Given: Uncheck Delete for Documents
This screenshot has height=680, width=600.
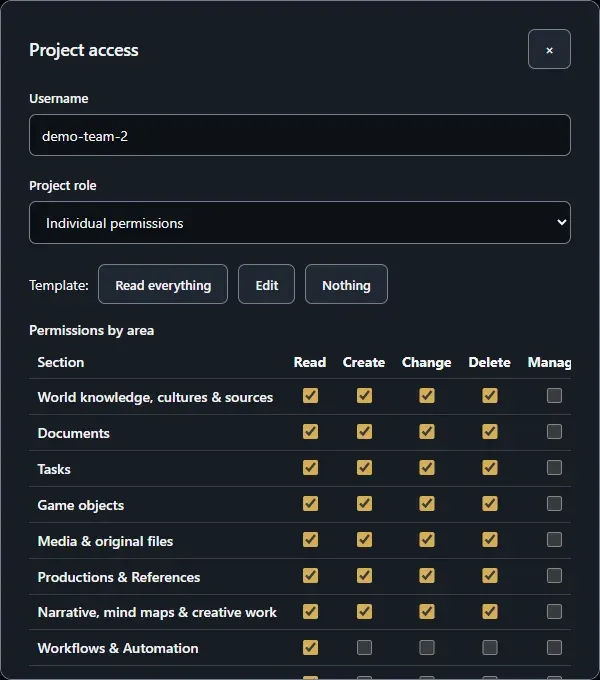Looking at the screenshot, I should (490, 432).
